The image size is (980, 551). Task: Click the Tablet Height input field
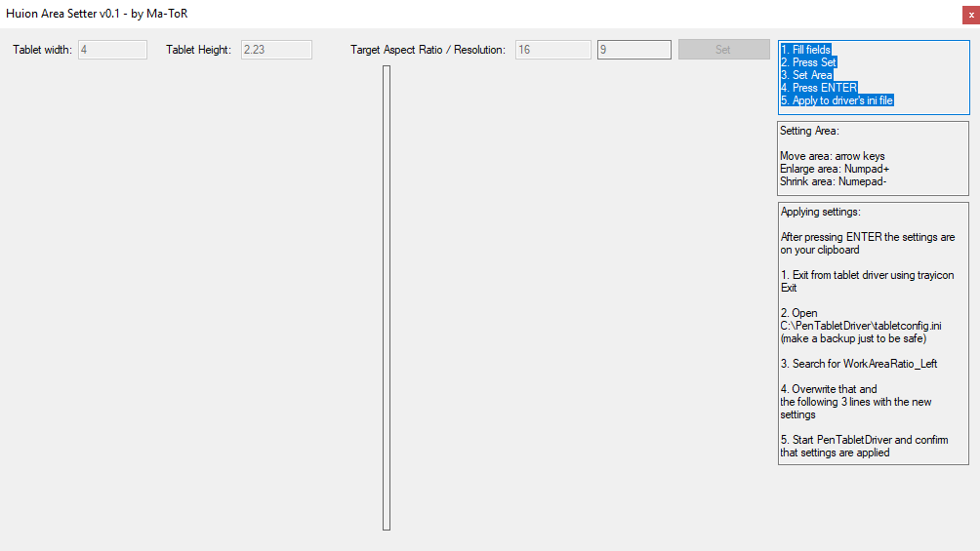pos(276,50)
